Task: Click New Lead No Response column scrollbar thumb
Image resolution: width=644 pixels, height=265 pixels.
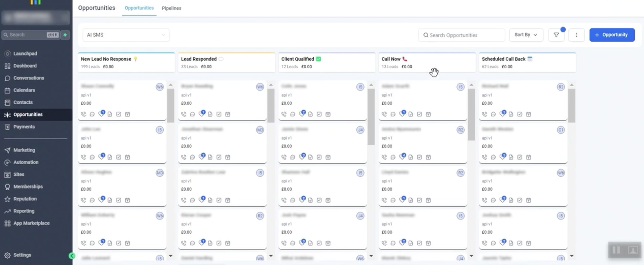Action: tap(170, 105)
